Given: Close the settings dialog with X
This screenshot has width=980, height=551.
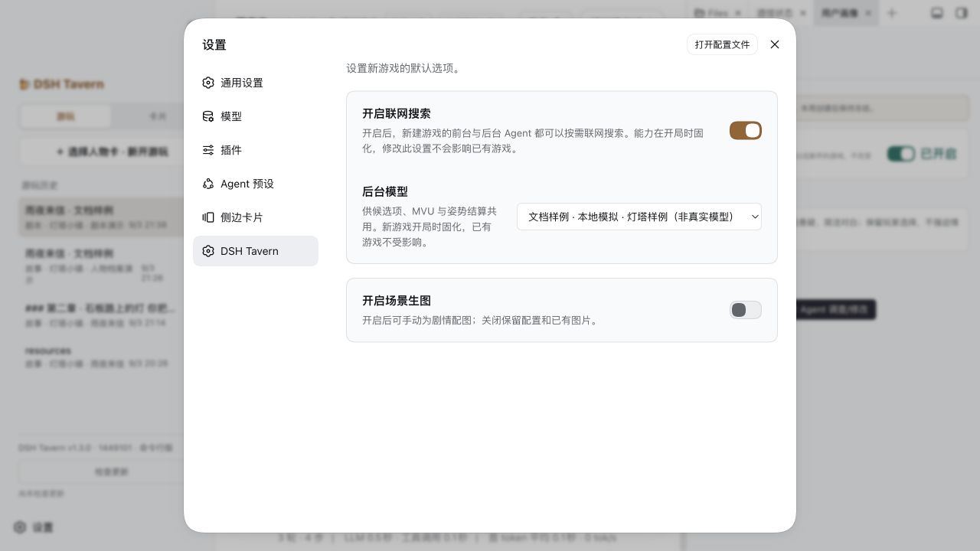Looking at the screenshot, I should [775, 44].
